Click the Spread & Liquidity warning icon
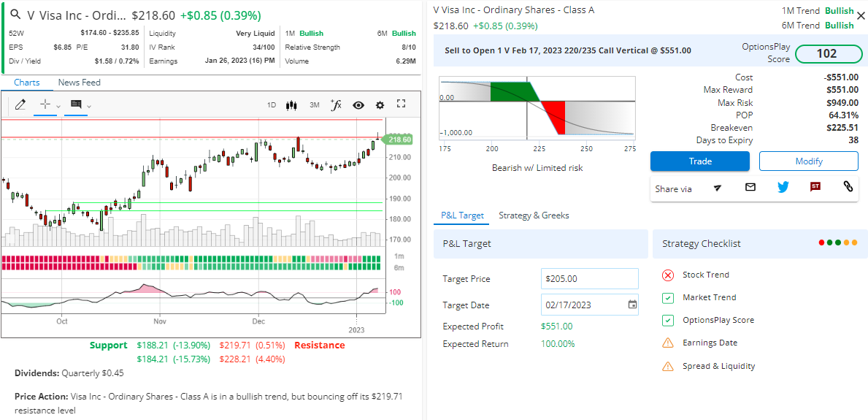Image resolution: width=868 pixels, height=420 pixels. coord(668,366)
